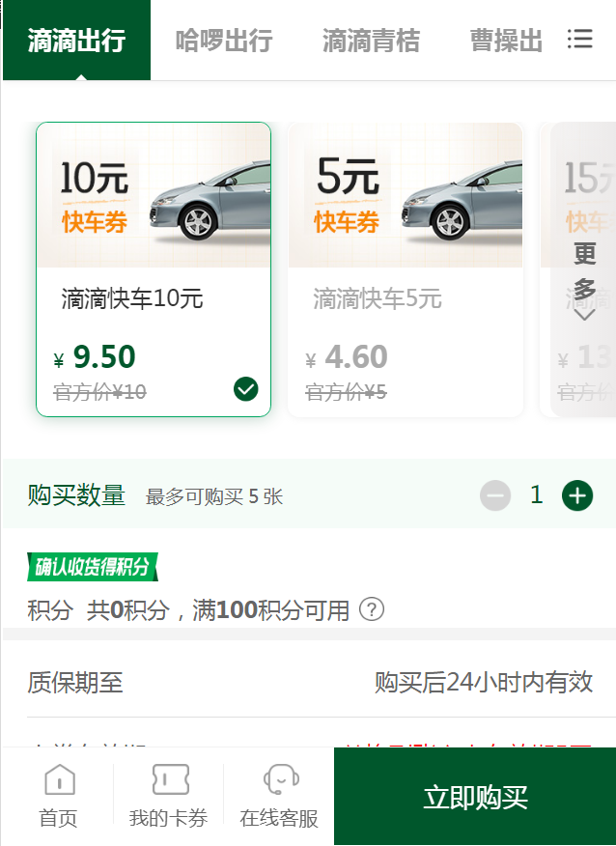Decrease purchase quantity with minus button

pyautogui.click(x=495, y=496)
